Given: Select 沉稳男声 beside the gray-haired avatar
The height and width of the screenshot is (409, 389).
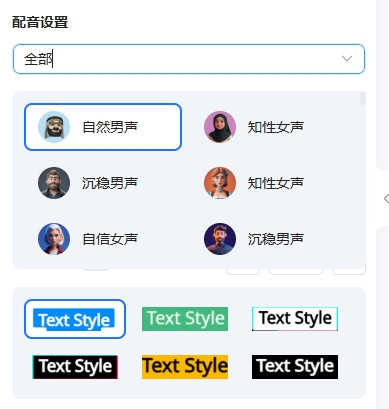Looking at the screenshot, I should click(110, 183).
